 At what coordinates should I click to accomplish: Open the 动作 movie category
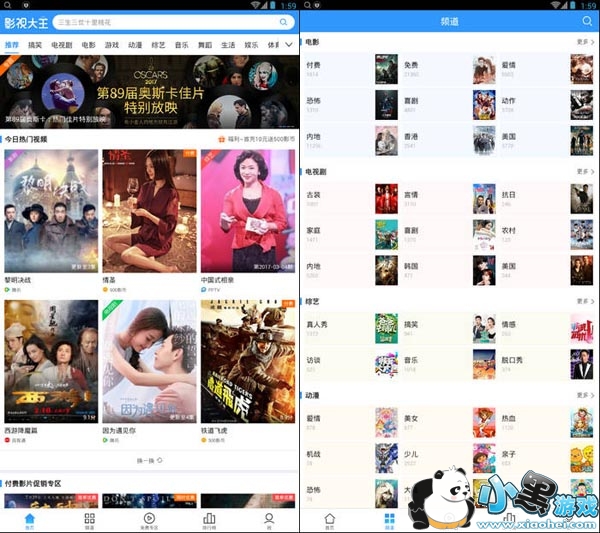(x=548, y=105)
